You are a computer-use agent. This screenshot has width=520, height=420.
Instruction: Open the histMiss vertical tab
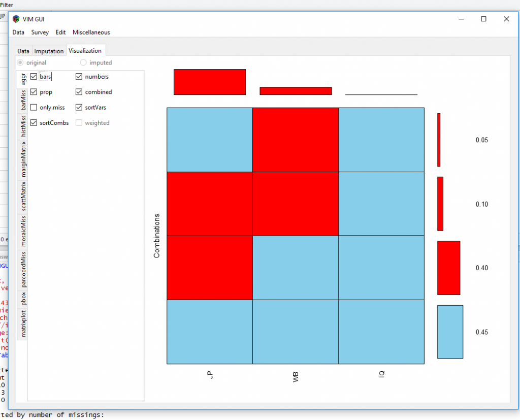(23, 126)
